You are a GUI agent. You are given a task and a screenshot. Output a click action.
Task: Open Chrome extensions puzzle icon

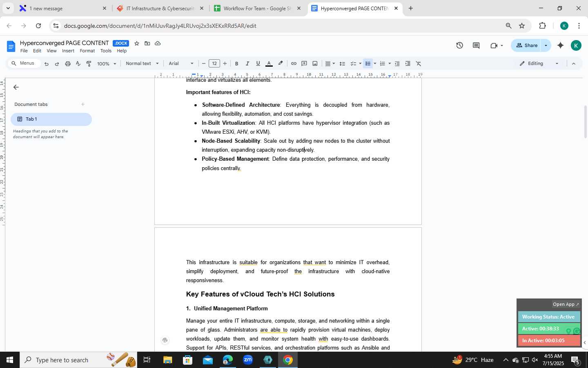(x=542, y=26)
